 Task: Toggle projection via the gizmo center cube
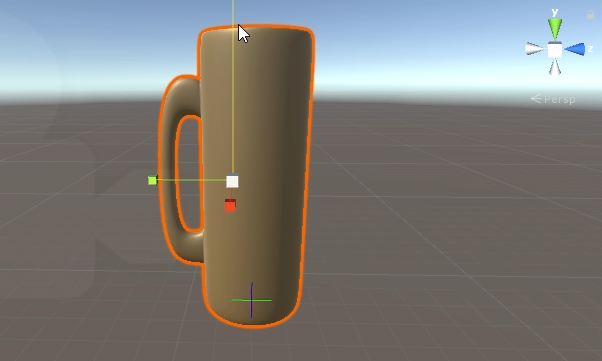pyautogui.click(x=555, y=50)
